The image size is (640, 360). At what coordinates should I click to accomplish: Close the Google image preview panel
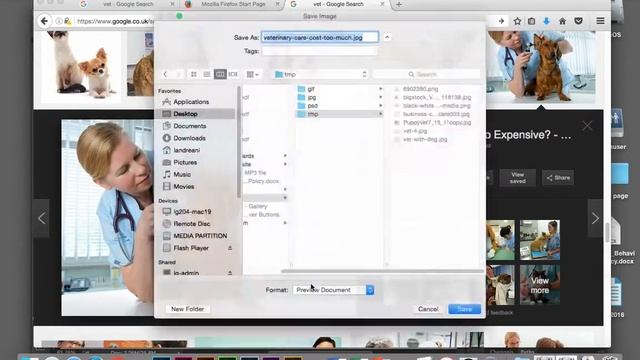587,126
